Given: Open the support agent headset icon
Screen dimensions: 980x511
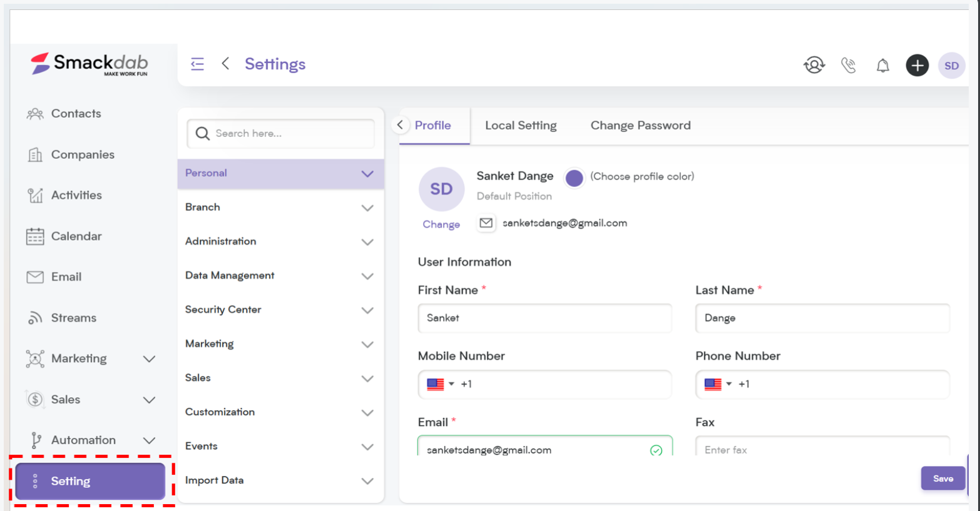Looking at the screenshot, I should click(814, 65).
